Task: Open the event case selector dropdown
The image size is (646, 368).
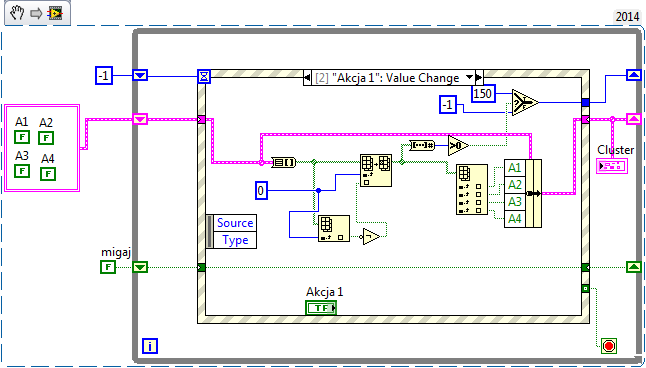Action: pos(469,77)
